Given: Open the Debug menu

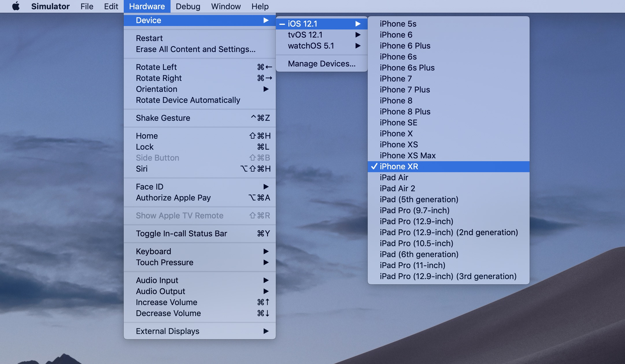Looking at the screenshot, I should click(x=188, y=6).
